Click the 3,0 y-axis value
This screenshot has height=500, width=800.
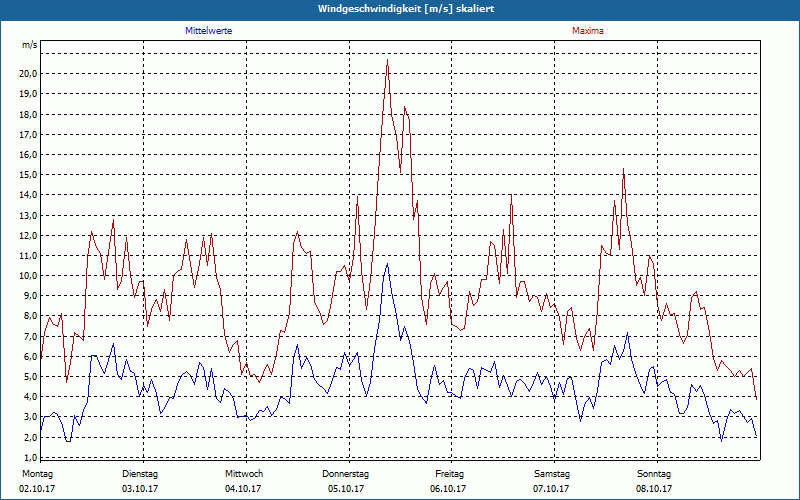click(x=30, y=417)
